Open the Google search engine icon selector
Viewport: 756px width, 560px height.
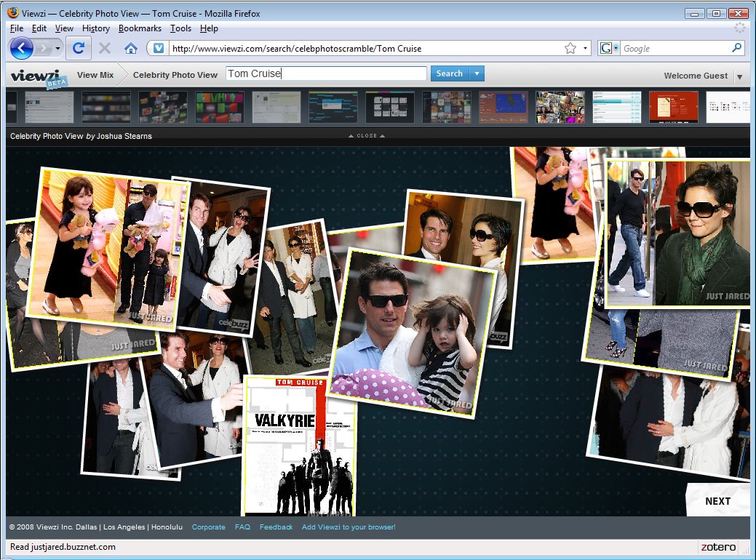click(x=608, y=48)
